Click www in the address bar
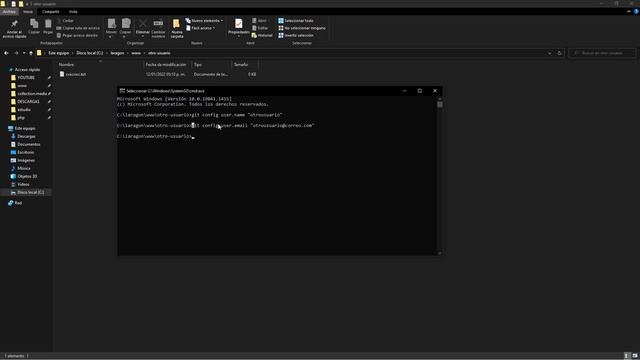The image size is (640, 360). (x=136, y=53)
